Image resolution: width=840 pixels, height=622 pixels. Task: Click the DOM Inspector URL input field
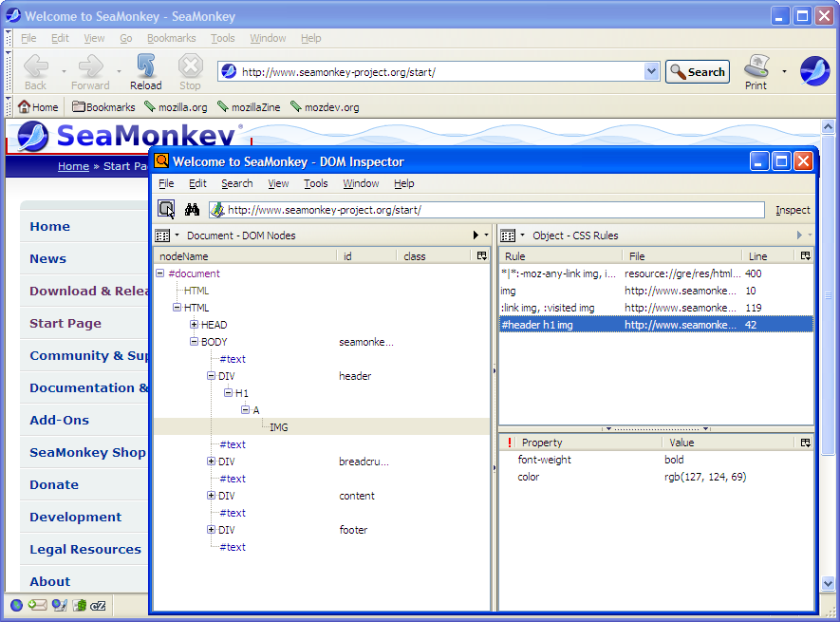(494, 210)
